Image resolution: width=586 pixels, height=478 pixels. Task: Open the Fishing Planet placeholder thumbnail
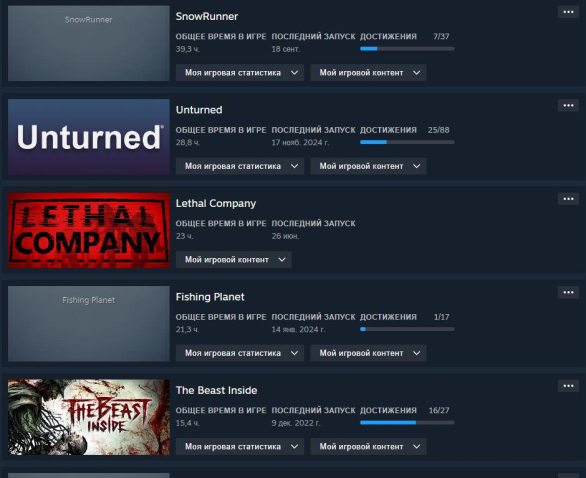click(89, 324)
